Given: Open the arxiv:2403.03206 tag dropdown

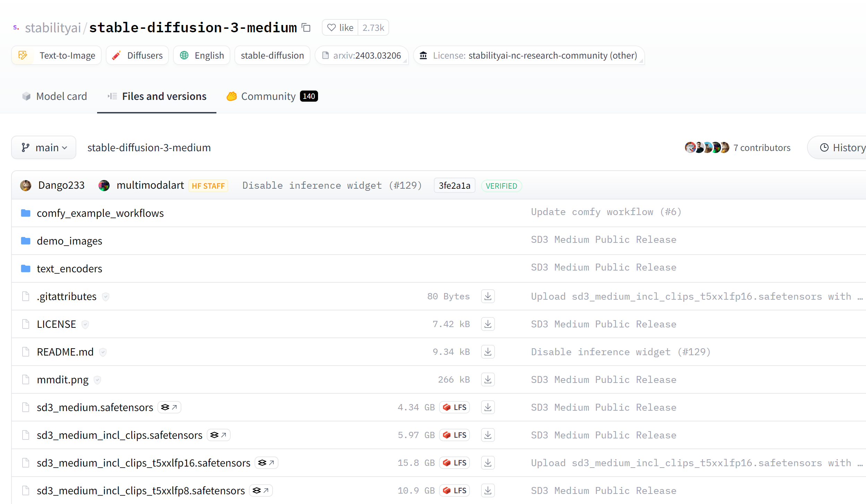Looking at the screenshot, I should point(362,55).
